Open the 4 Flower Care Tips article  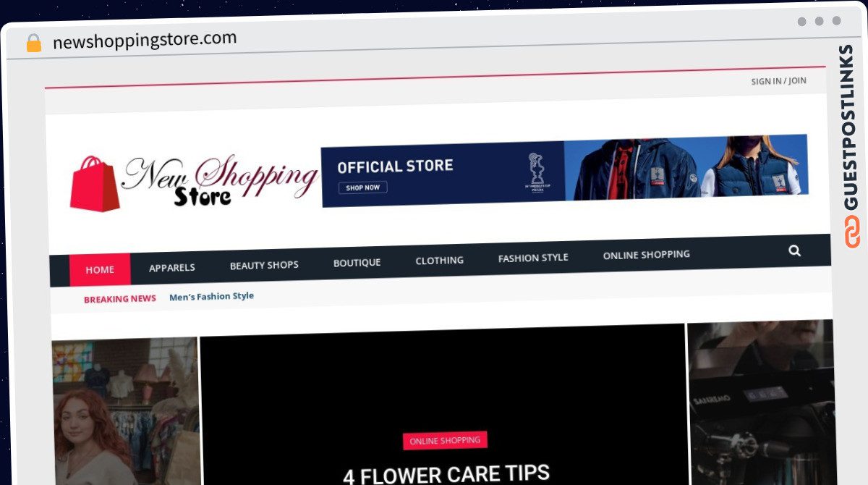click(446, 475)
